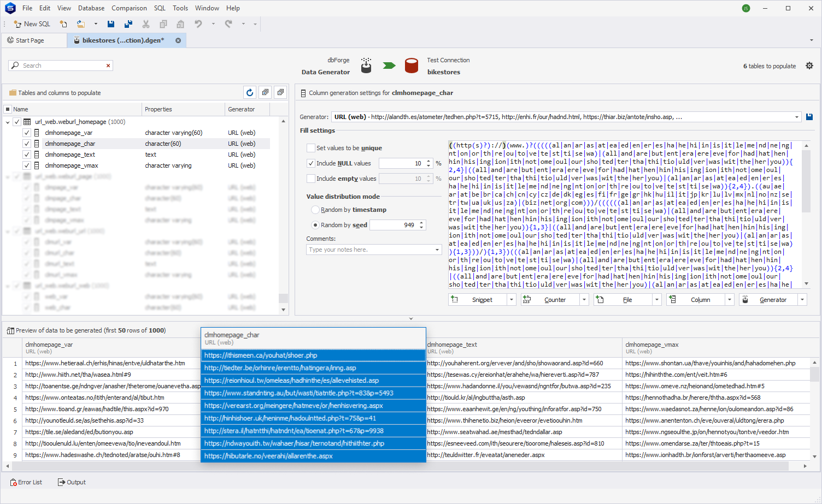The height and width of the screenshot is (504, 822).
Task: Collapse the settings pane with the center chevron
Action: (x=411, y=319)
